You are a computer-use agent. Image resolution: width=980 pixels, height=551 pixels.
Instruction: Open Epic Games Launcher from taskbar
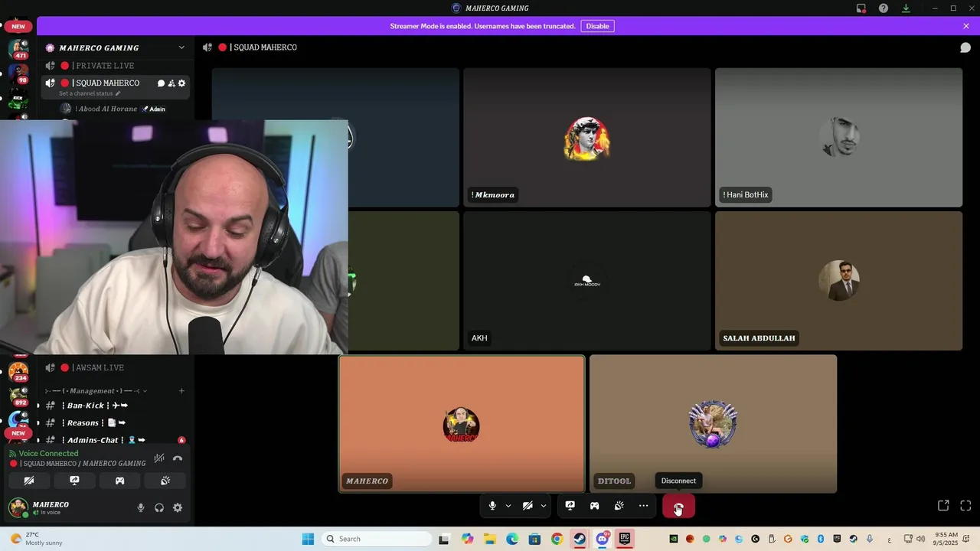tap(625, 539)
